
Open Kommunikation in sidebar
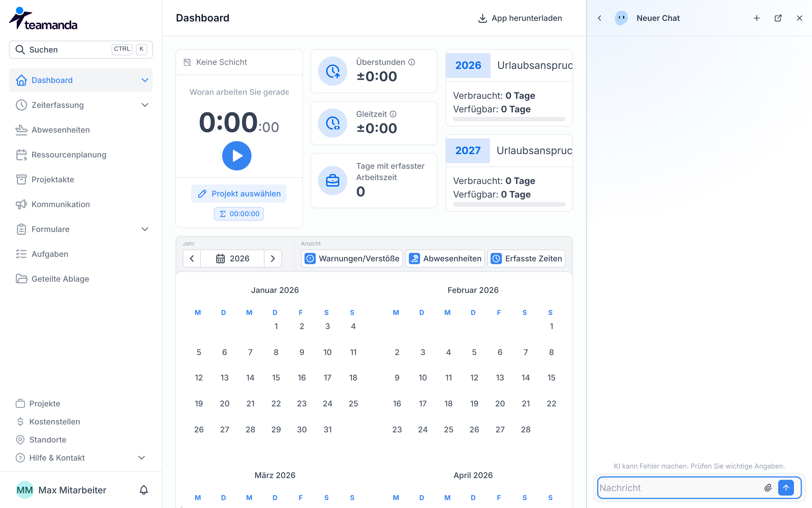tap(81, 204)
